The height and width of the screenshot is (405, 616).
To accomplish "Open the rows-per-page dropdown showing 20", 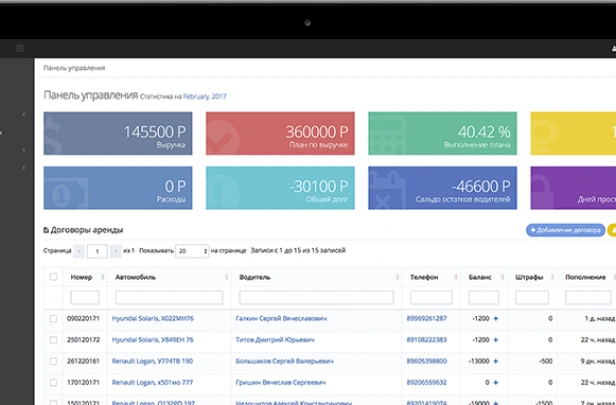I will coord(191,251).
